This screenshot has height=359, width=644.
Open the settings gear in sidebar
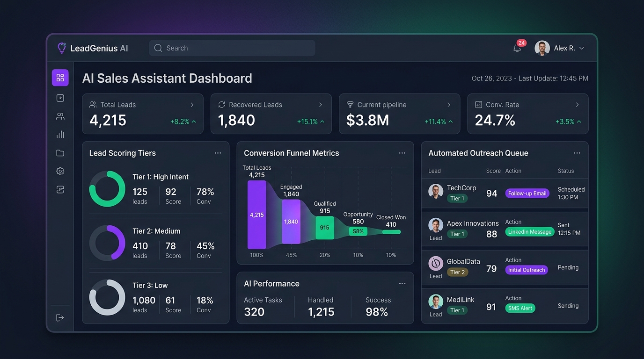pyautogui.click(x=60, y=171)
